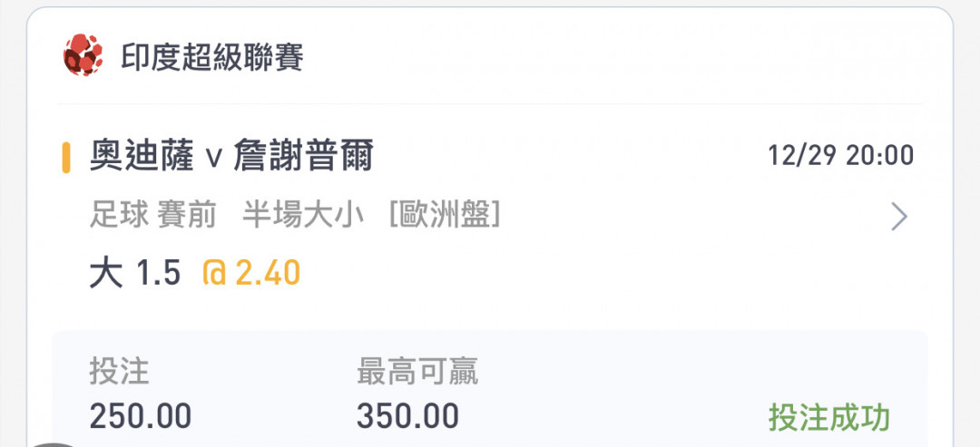Image resolution: width=980 pixels, height=447 pixels.
Task: Click the red soccer ball league icon
Action: [83, 55]
